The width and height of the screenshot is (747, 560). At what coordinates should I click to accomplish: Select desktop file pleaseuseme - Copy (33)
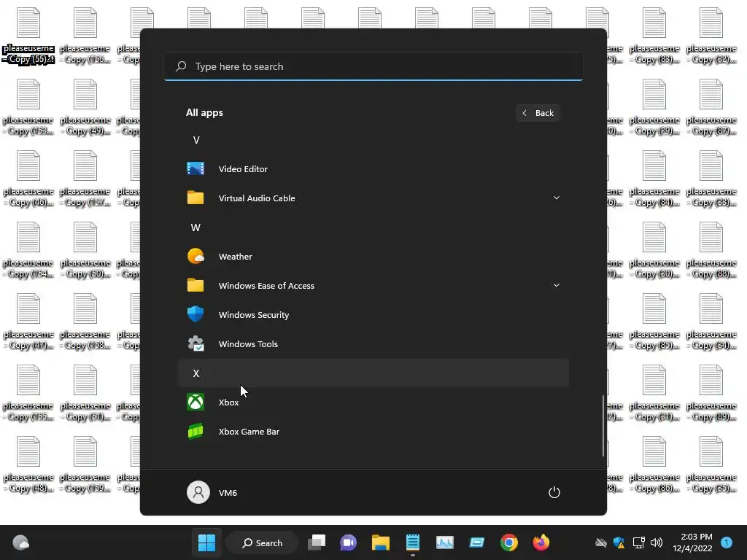coord(711,179)
